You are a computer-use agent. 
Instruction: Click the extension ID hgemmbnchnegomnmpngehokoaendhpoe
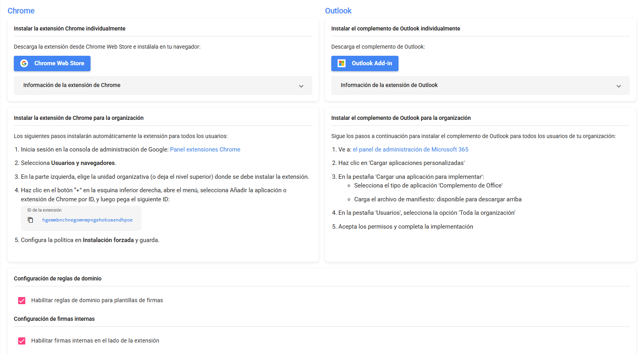pos(87,220)
